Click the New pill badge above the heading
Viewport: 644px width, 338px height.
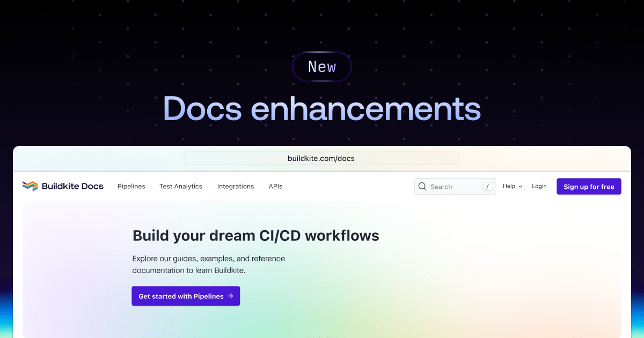(322, 67)
